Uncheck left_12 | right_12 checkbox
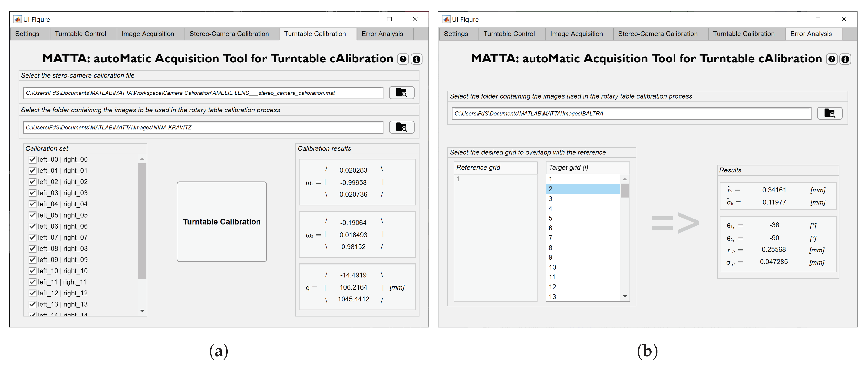 [x=32, y=293]
